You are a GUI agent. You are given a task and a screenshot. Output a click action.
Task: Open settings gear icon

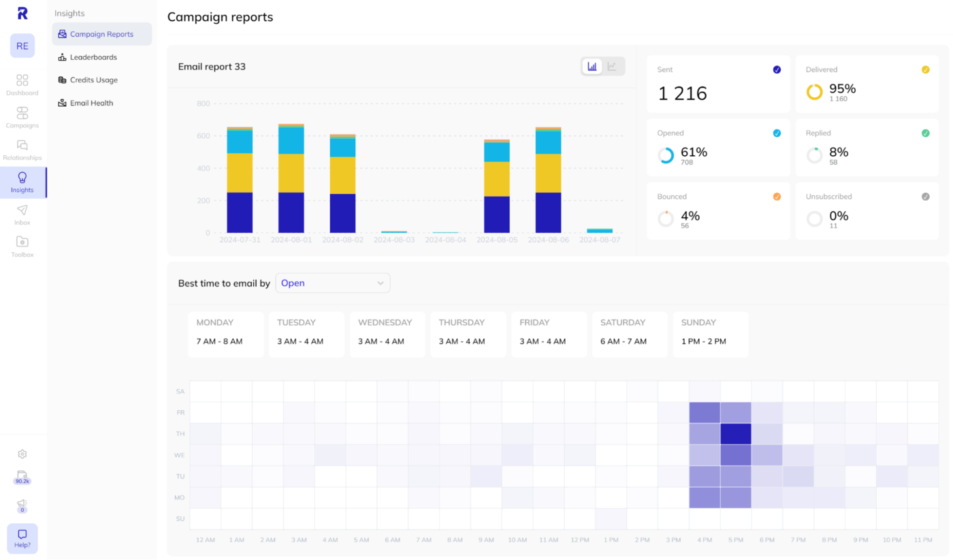click(x=22, y=454)
